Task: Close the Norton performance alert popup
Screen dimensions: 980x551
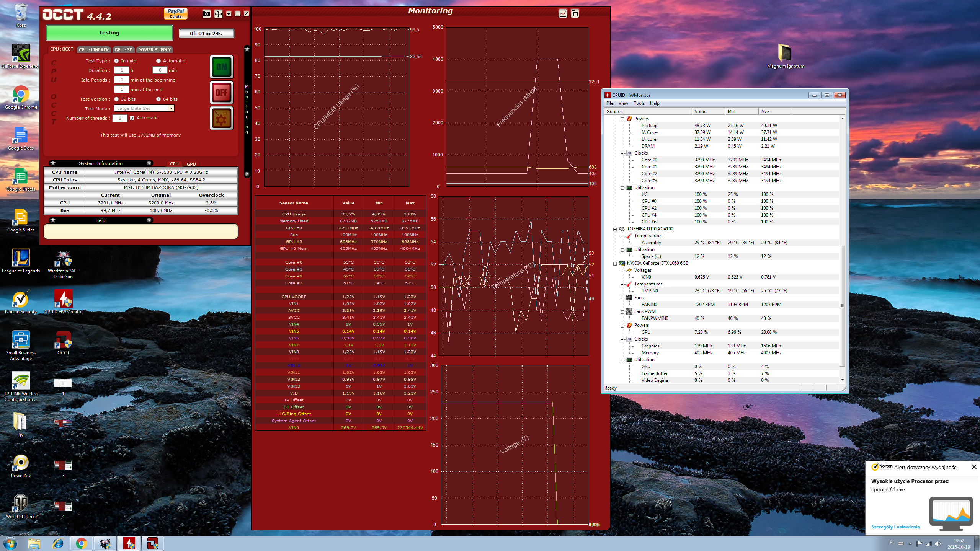Action: pos(974,467)
